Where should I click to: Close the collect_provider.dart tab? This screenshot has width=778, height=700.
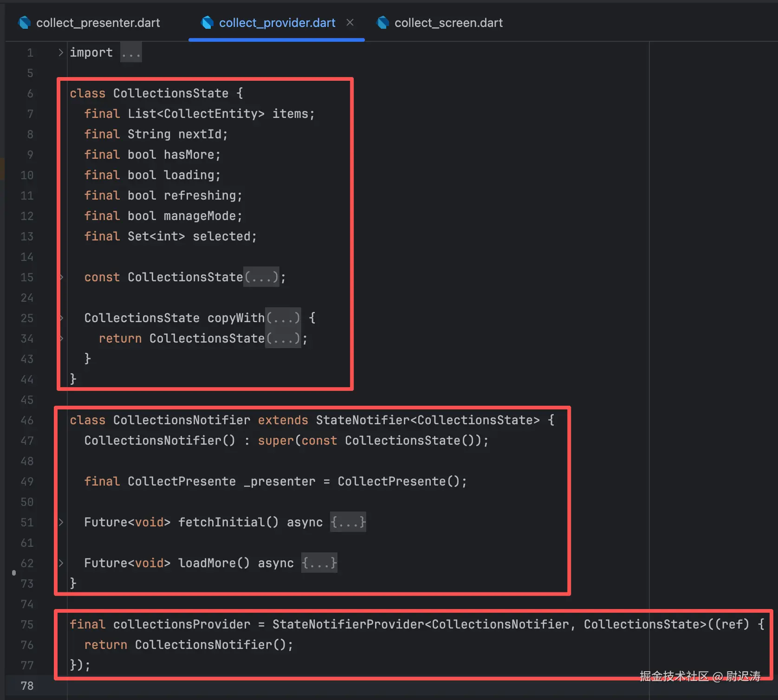click(350, 22)
